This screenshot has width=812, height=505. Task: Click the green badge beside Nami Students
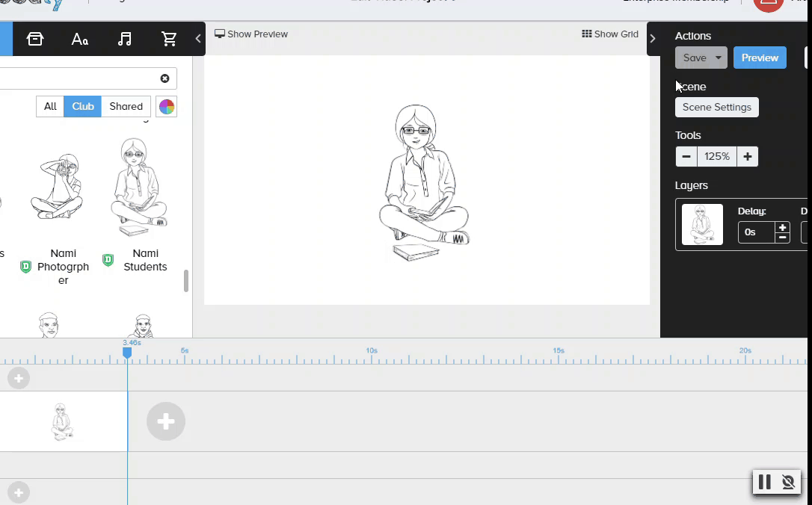108,260
